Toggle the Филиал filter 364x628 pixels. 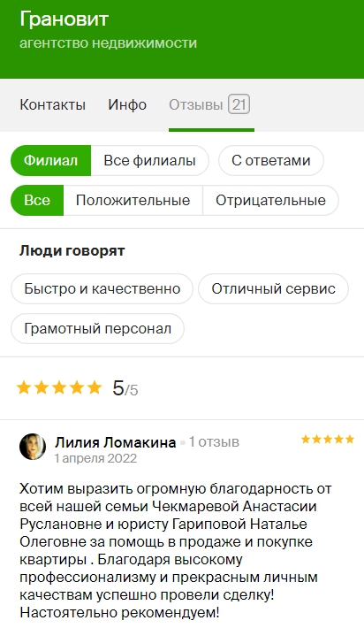pos(50,161)
